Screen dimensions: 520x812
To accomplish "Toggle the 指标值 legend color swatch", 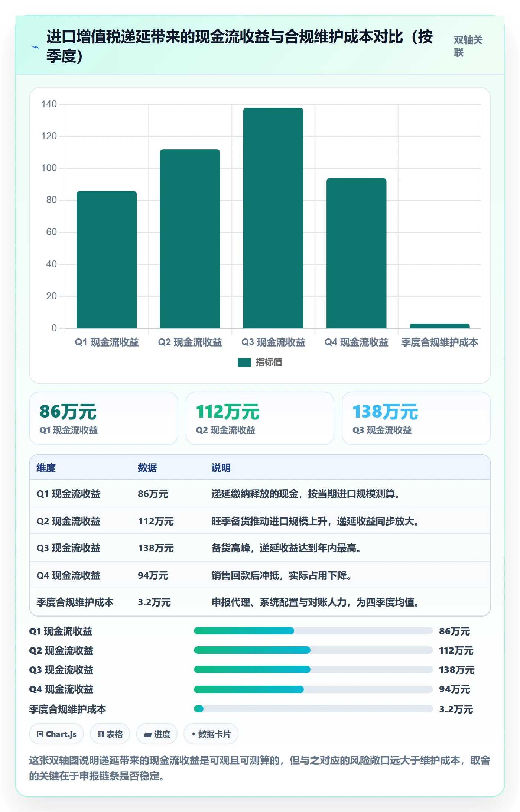I will click(244, 362).
